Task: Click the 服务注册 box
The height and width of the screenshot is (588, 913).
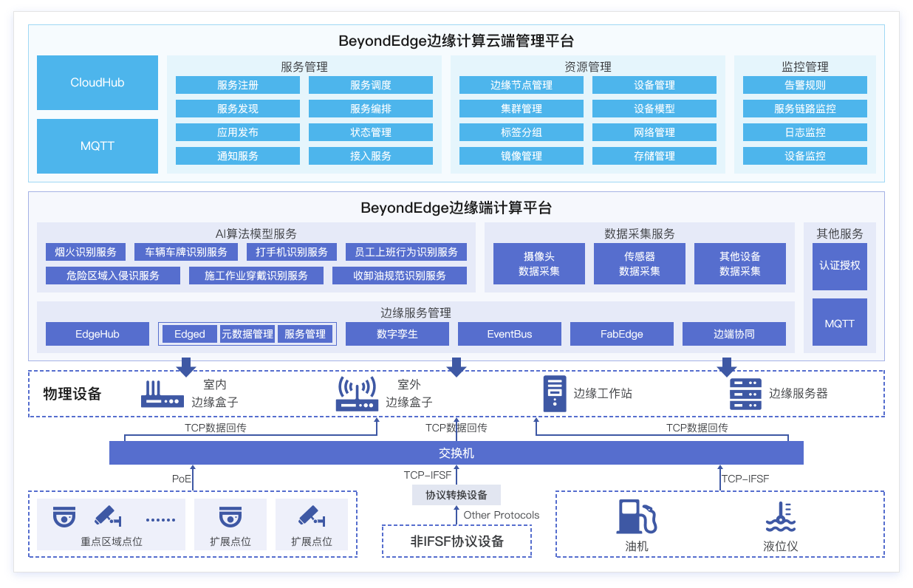Action: tap(238, 85)
